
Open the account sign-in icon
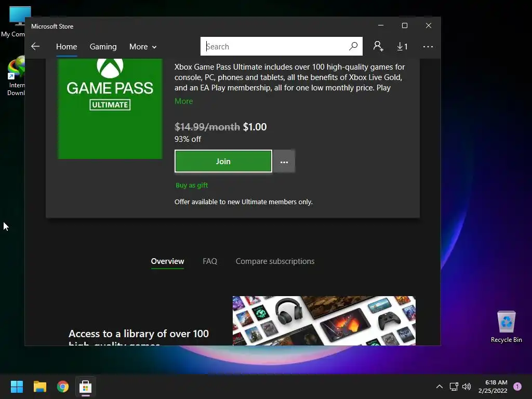pos(378,46)
